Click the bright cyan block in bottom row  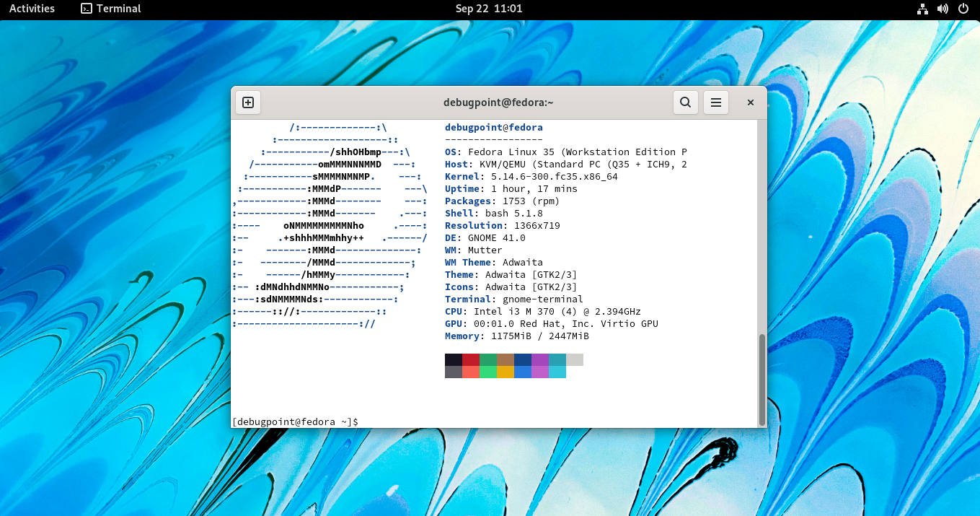pyautogui.click(x=557, y=372)
